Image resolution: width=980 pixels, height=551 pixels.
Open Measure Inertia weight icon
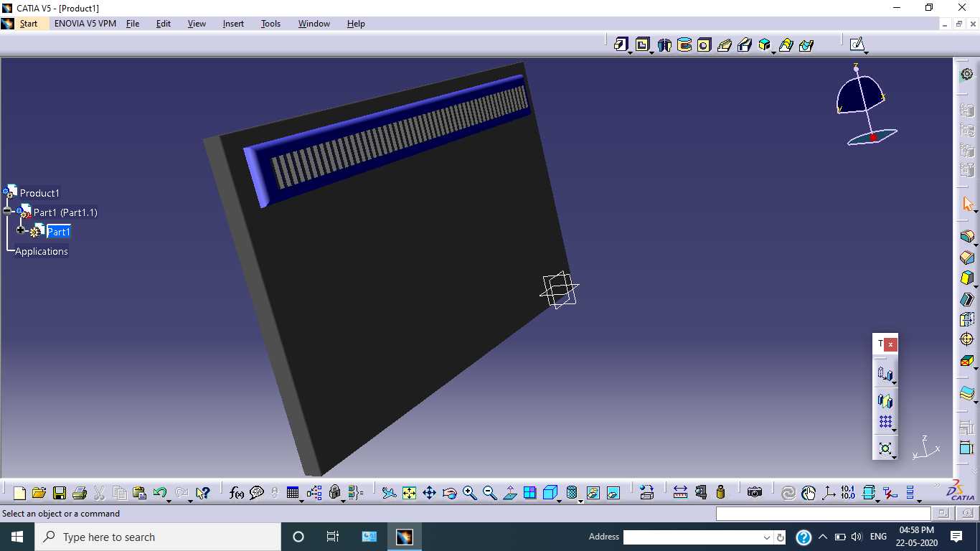(721, 493)
